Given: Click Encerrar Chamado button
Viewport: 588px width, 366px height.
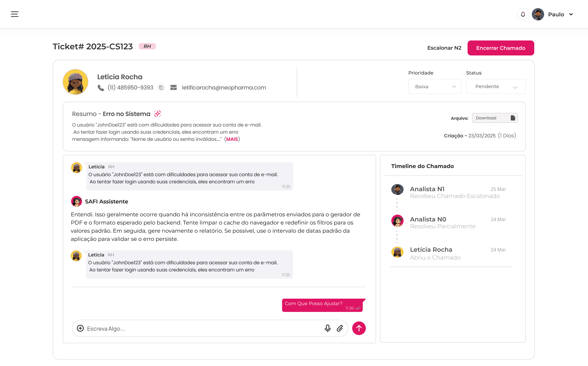Looking at the screenshot, I should tap(501, 48).
